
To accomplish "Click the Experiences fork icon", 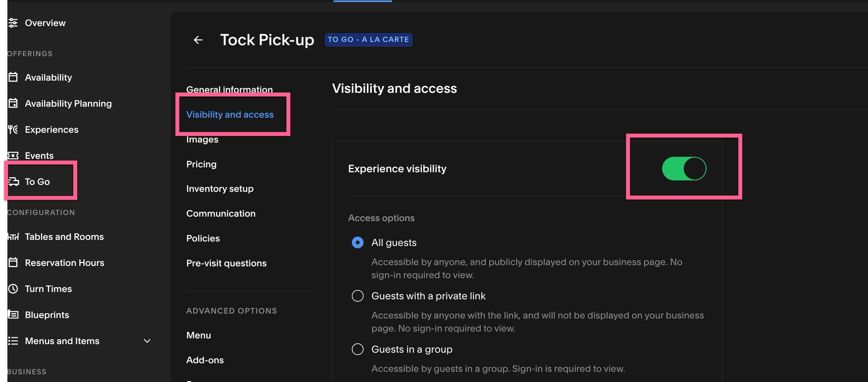I will tap(13, 130).
